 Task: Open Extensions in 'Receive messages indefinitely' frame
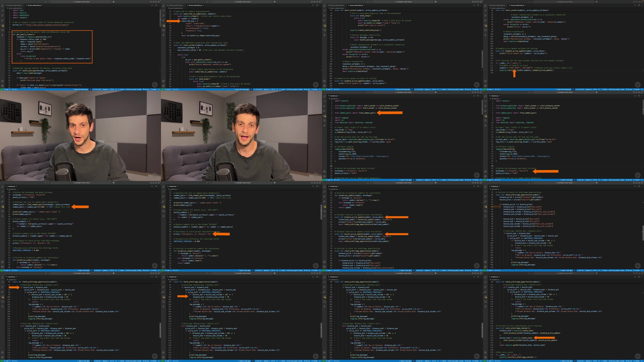(x=324, y=25)
